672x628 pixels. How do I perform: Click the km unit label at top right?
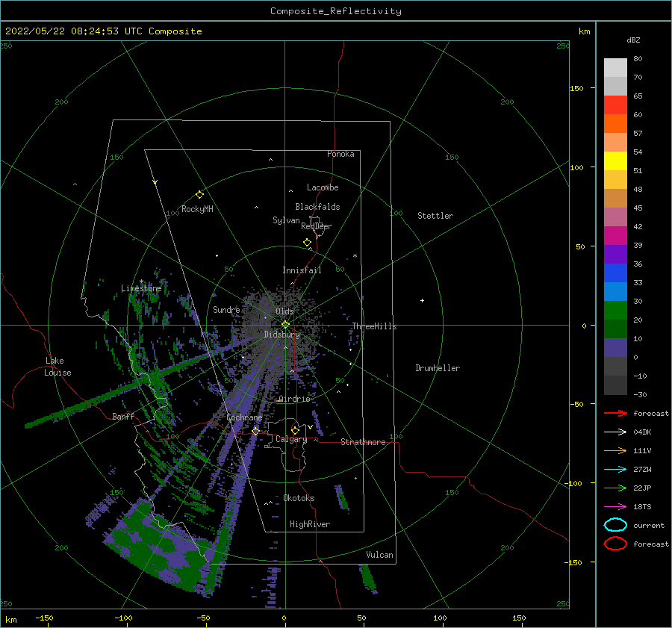coord(584,31)
